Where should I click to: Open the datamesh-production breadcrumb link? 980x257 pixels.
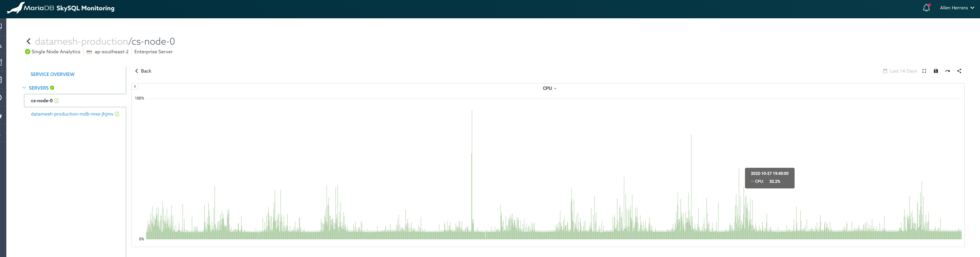click(x=82, y=41)
